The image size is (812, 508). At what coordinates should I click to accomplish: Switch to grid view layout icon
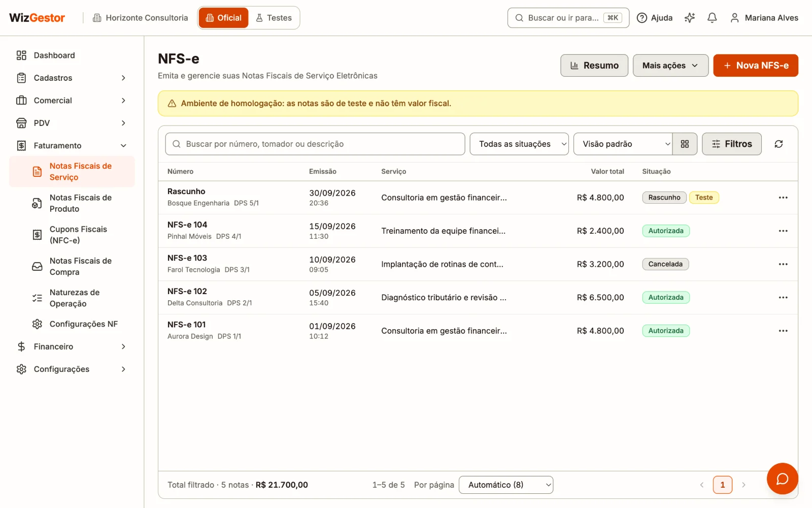click(x=685, y=144)
